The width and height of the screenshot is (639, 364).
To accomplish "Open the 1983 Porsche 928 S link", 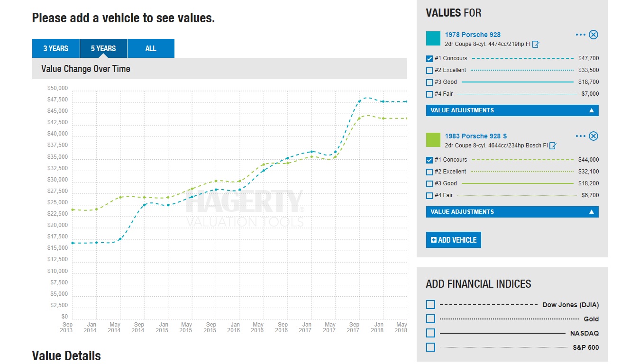I will coord(476,136).
